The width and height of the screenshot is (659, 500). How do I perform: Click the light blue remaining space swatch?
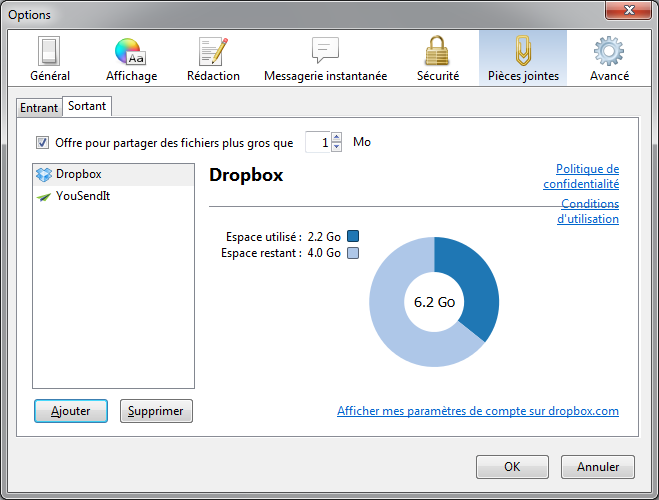tap(353, 253)
